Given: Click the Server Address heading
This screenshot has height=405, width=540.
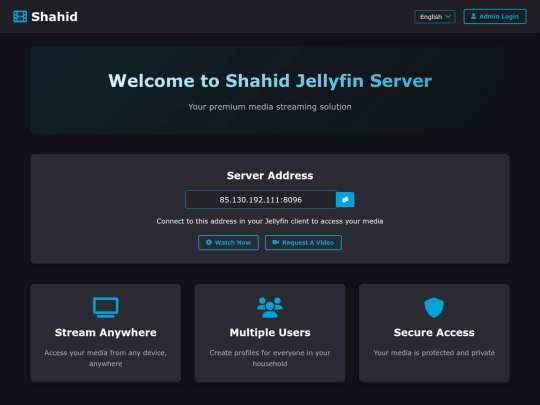Looking at the screenshot, I should click(270, 176).
